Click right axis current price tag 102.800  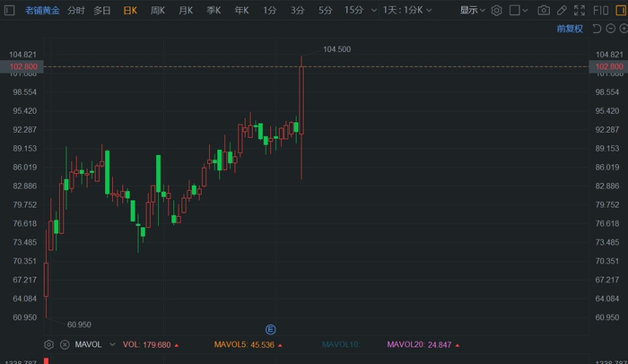pos(609,66)
